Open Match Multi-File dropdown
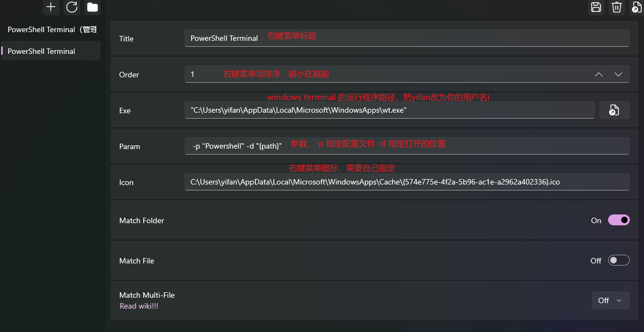Viewport: 644px width, 332px height. tap(611, 300)
